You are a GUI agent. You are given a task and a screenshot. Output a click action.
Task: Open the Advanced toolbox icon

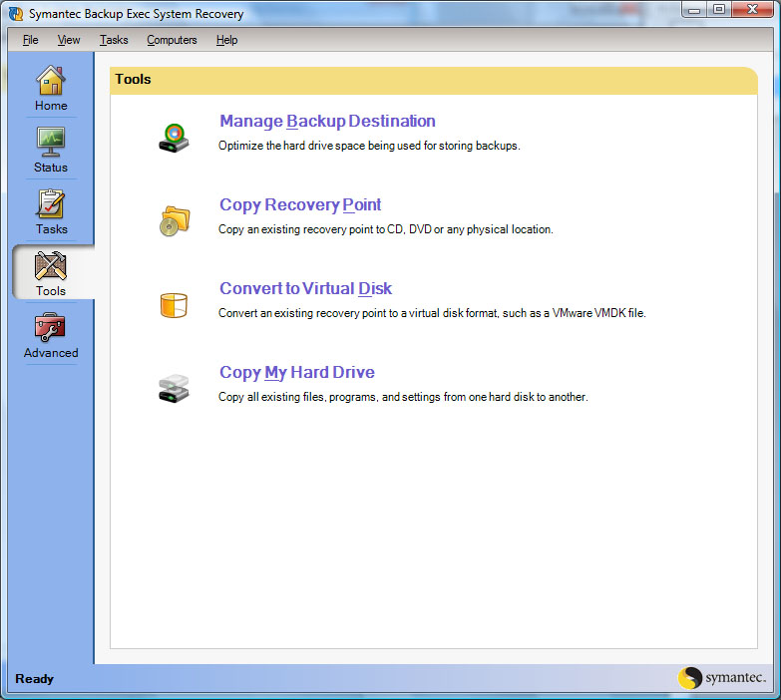coord(50,327)
